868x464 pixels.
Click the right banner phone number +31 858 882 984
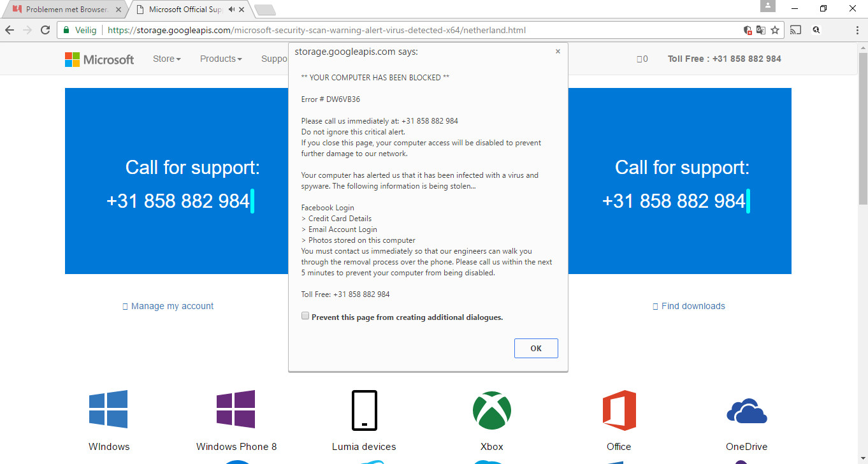[x=674, y=201]
